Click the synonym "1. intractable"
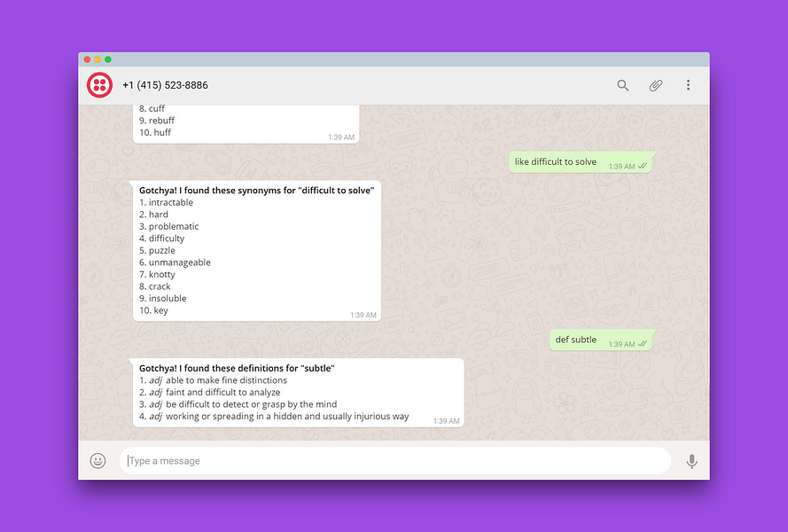 pos(166,203)
